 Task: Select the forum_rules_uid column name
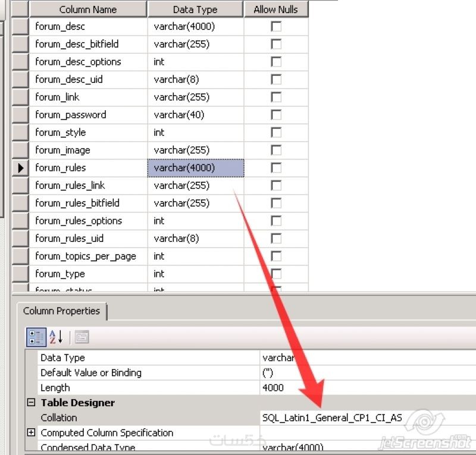coord(88,238)
